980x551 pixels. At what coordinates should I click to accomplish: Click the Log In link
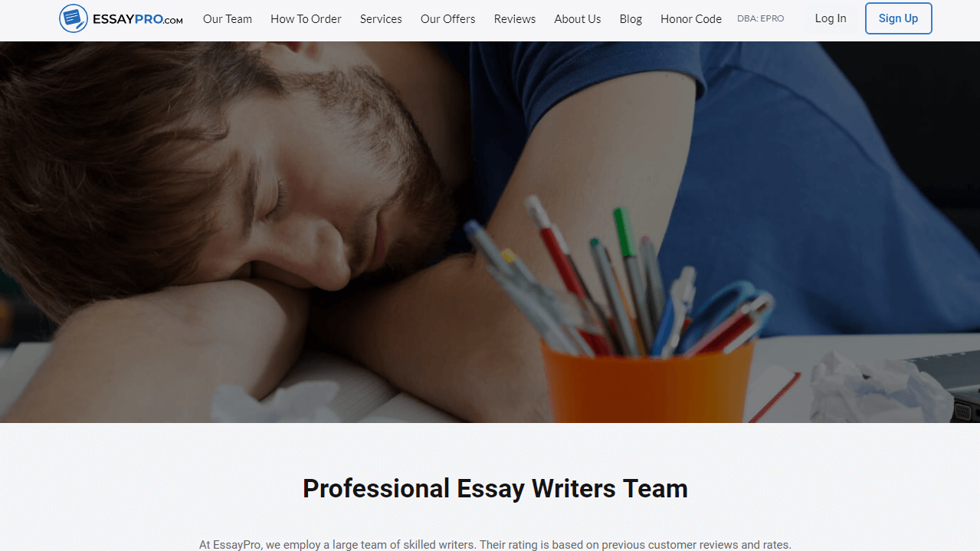pos(831,18)
